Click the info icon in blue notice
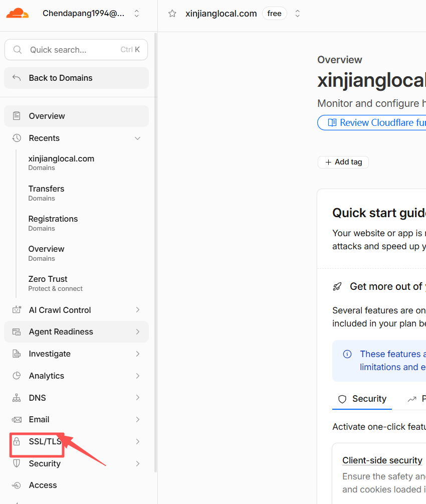The image size is (426, 504). pyautogui.click(x=347, y=354)
